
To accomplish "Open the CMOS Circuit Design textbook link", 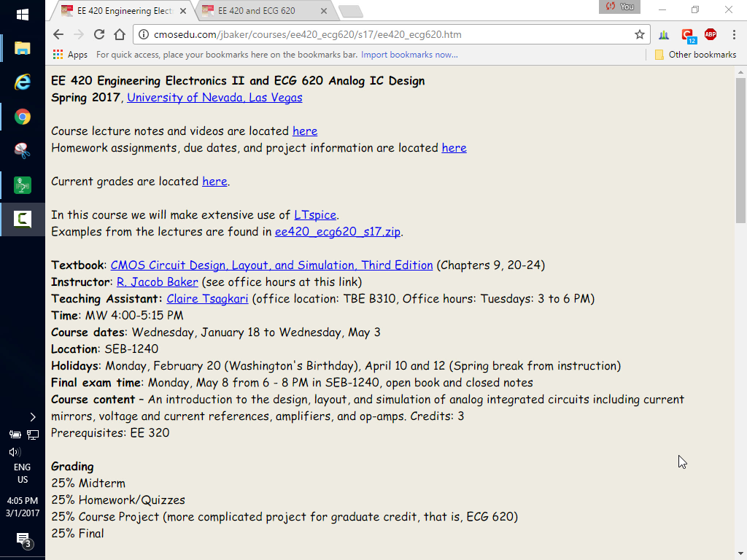I will click(271, 265).
